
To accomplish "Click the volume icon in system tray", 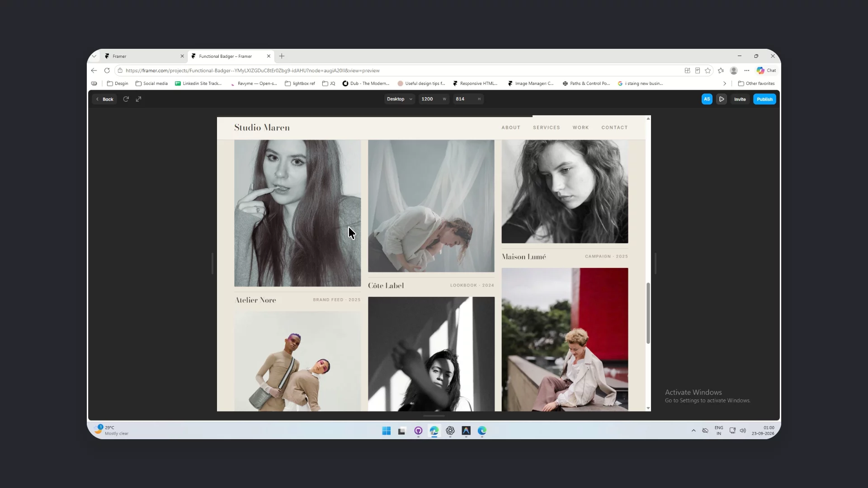I will tap(743, 431).
